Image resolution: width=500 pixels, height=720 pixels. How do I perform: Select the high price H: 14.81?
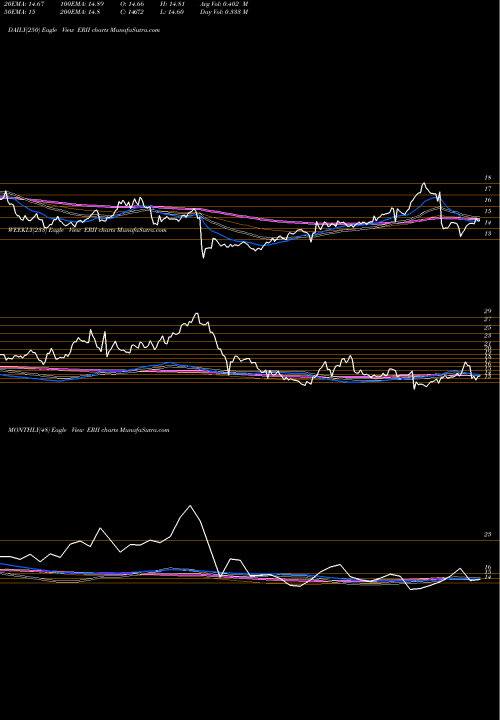click(174, 4)
